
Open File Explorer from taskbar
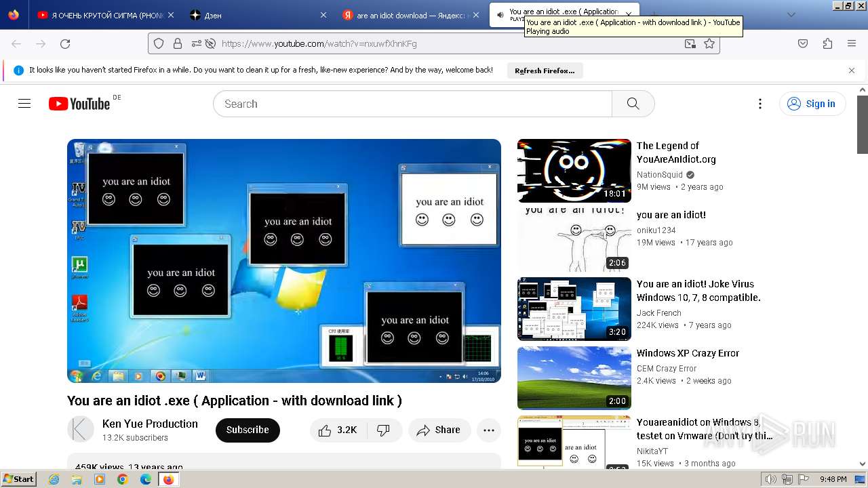click(x=77, y=479)
